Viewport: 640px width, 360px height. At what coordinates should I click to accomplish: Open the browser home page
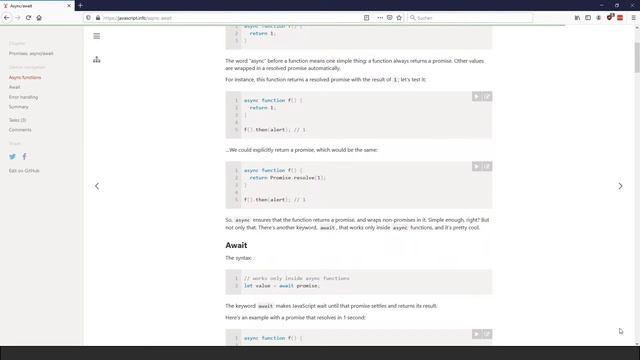point(39,18)
